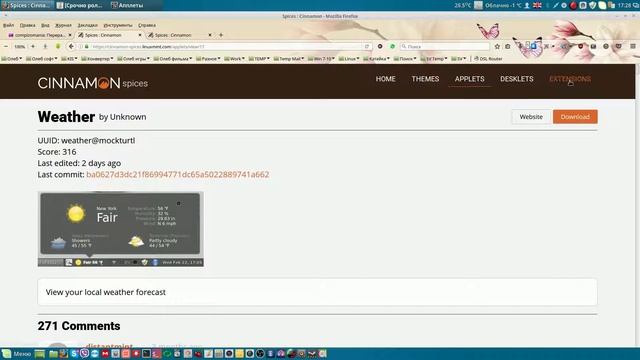Image resolution: width=640 pixels, height=360 pixels.
Task: Click the Cinnamon spices logo
Action: click(93, 83)
